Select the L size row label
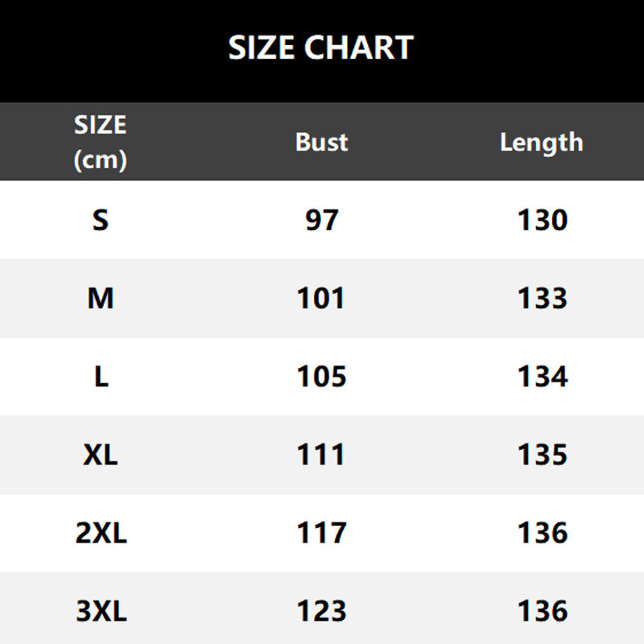The width and height of the screenshot is (644, 644). 101,376
